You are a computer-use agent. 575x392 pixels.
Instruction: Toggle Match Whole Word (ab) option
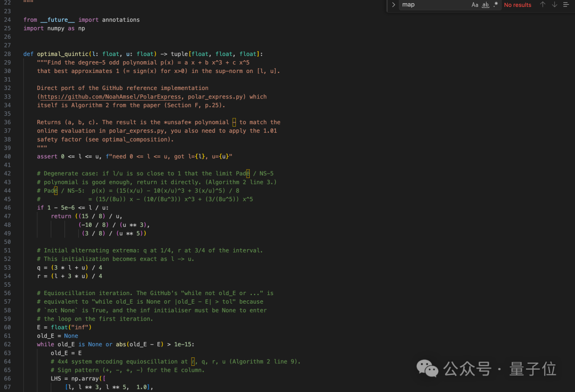[486, 5]
